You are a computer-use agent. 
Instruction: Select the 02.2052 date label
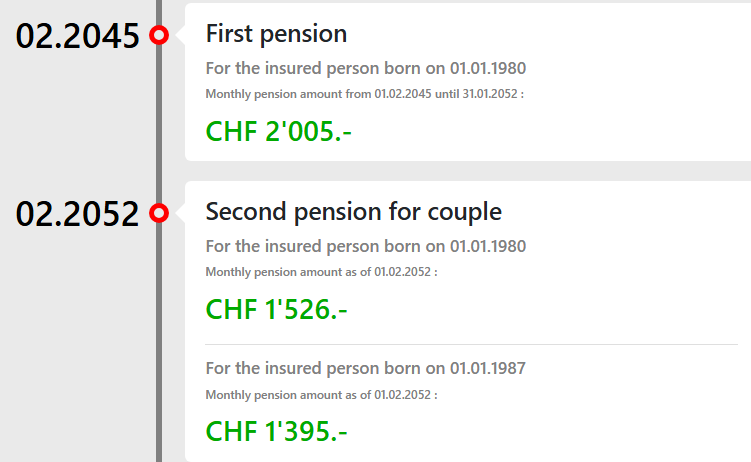point(77,214)
